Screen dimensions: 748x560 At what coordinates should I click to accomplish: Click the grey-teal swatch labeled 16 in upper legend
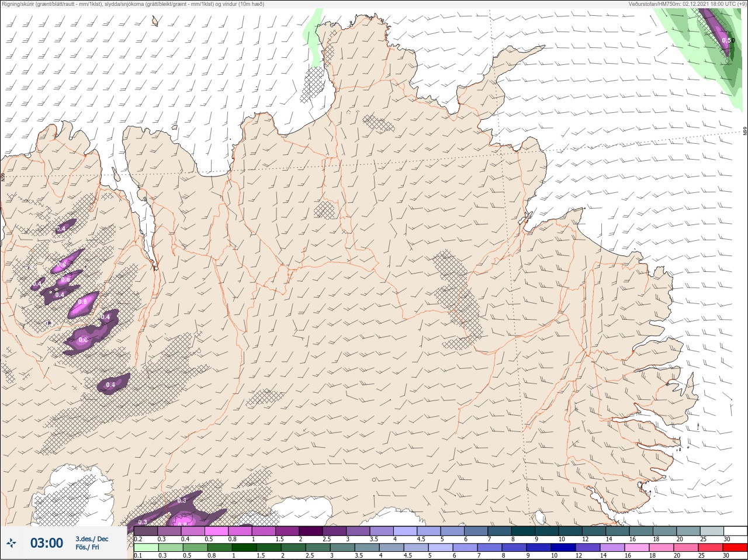[x=642, y=531]
